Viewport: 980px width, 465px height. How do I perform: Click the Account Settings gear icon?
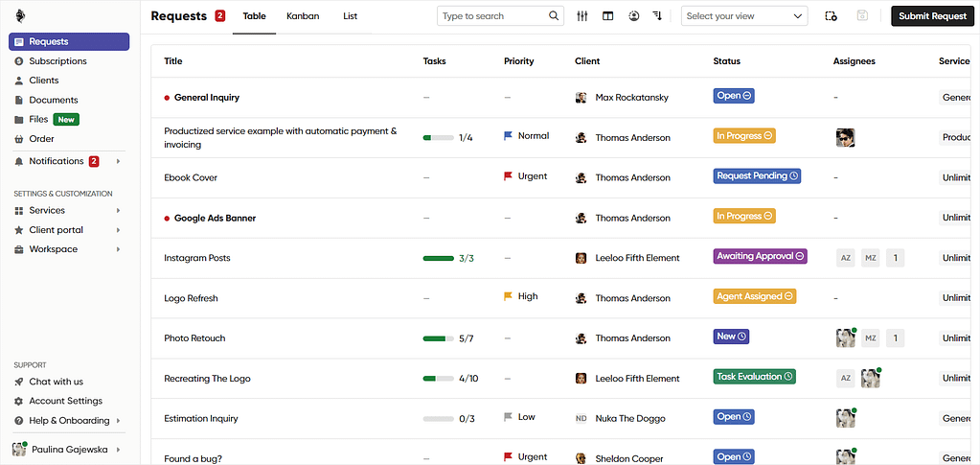tap(19, 401)
